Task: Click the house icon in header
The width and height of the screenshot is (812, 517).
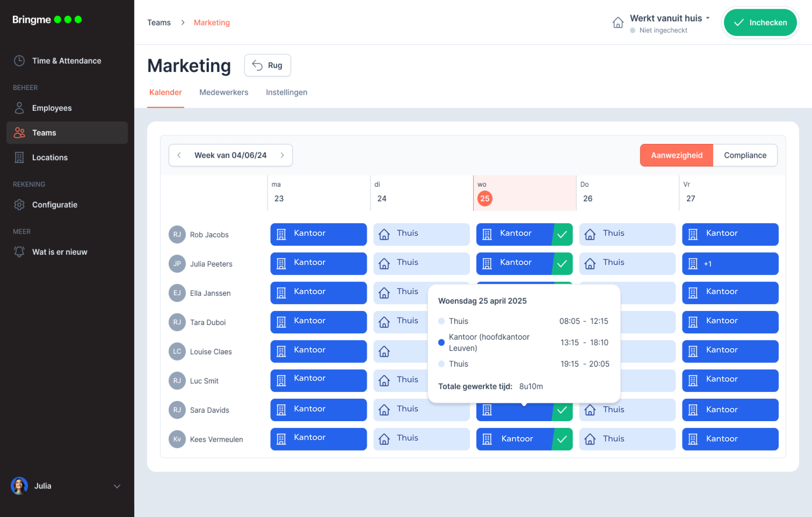Action: (x=618, y=22)
